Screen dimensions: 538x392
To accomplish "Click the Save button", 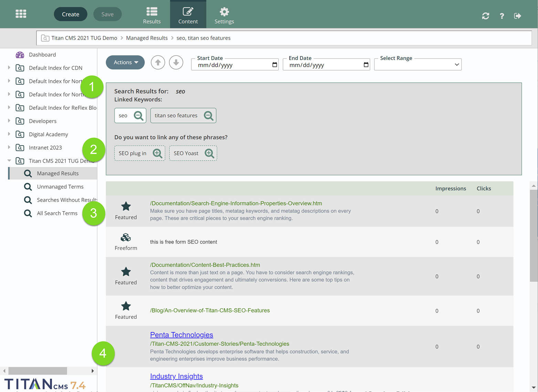I will 107,14.
